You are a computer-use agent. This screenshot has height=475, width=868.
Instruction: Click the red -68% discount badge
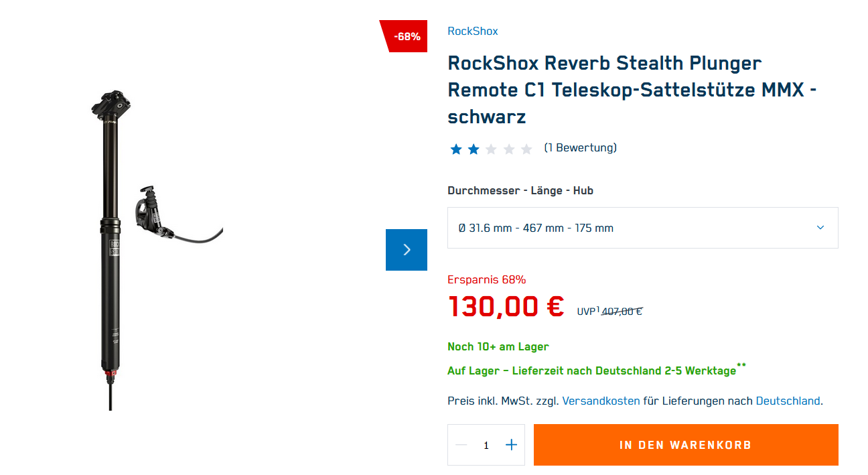coord(406,36)
